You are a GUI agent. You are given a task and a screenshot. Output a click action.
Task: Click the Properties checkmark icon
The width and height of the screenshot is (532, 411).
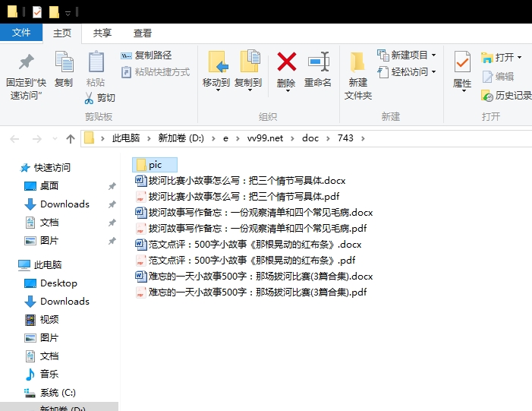point(462,62)
